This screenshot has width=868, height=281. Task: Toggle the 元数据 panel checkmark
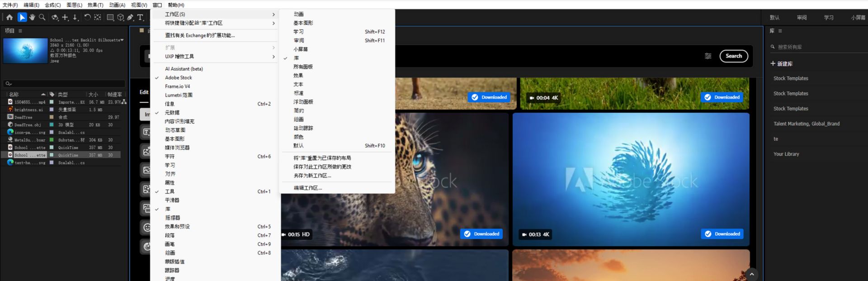coord(157,113)
